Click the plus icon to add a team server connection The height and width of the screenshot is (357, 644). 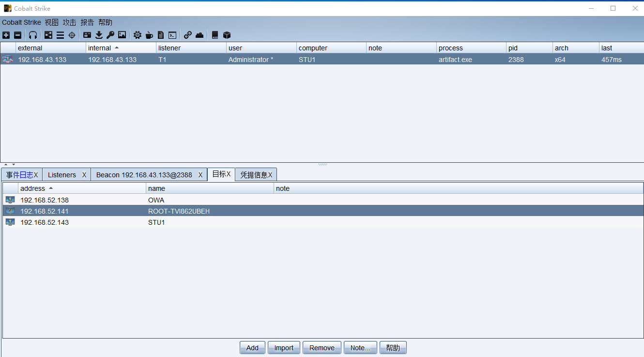pyautogui.click(x=6, y=35)
